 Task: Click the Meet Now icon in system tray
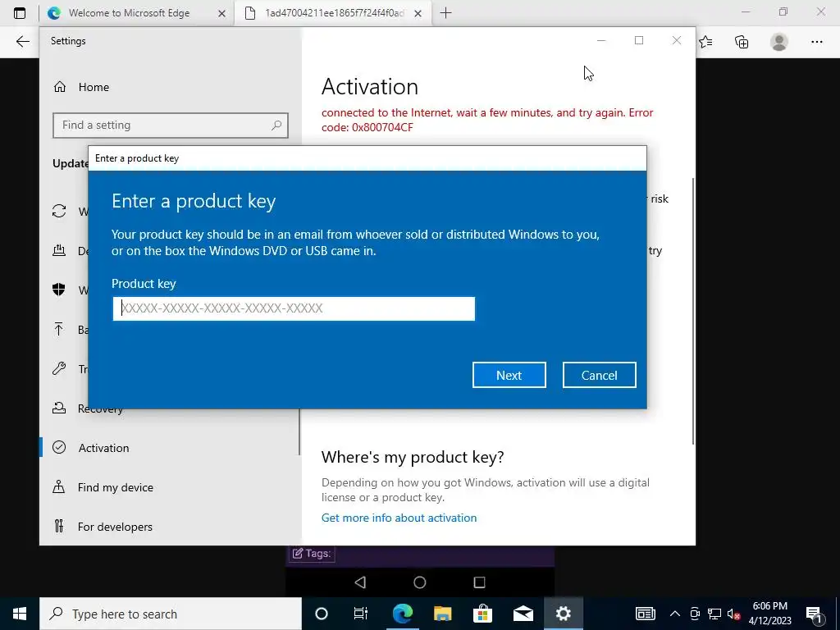(x=695, y=614)
